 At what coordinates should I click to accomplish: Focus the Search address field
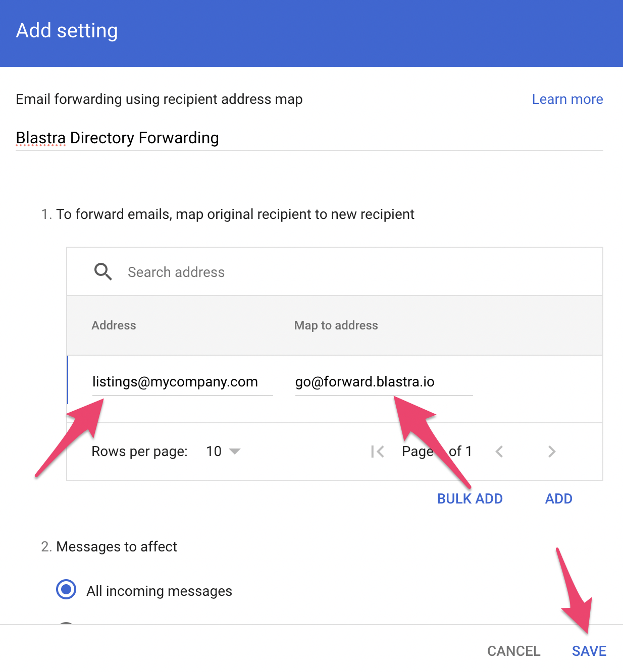[353, 272]
